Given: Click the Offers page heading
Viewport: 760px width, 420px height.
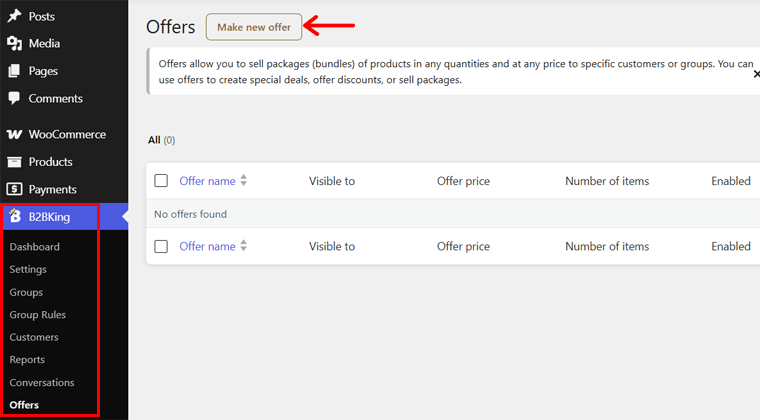Looking at the screenshot, I should [171, 27].
